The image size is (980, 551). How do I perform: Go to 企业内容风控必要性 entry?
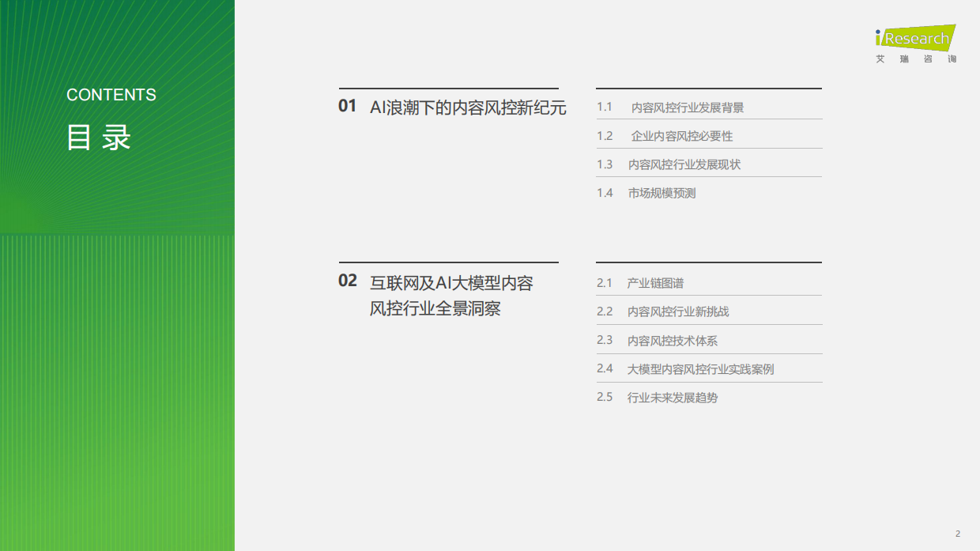coord(682,136)
